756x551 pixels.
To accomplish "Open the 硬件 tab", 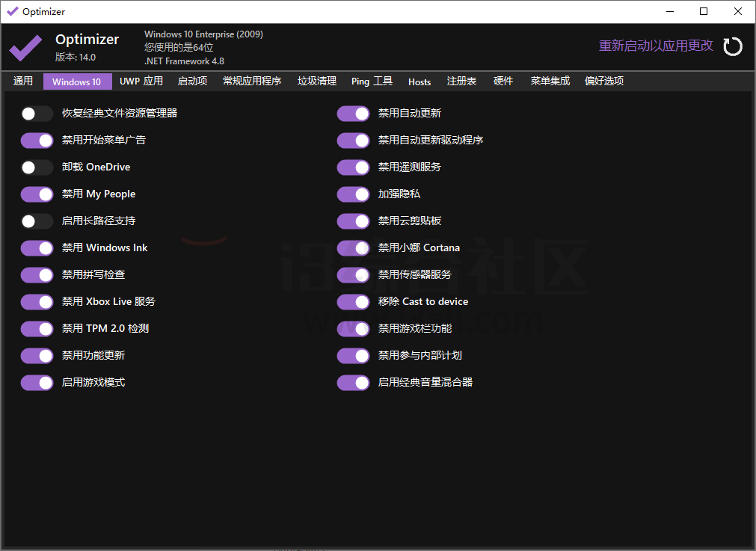I will [x=503, y=81].
